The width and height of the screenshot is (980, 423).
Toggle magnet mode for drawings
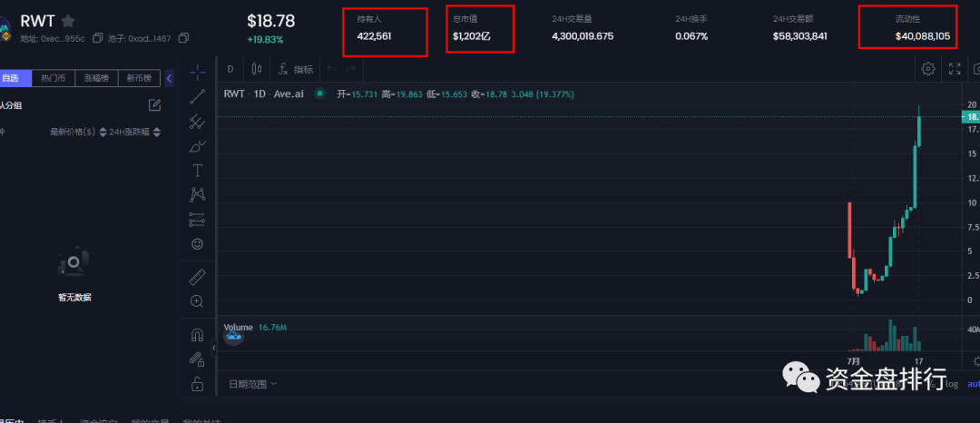click(x=198, y=336)
